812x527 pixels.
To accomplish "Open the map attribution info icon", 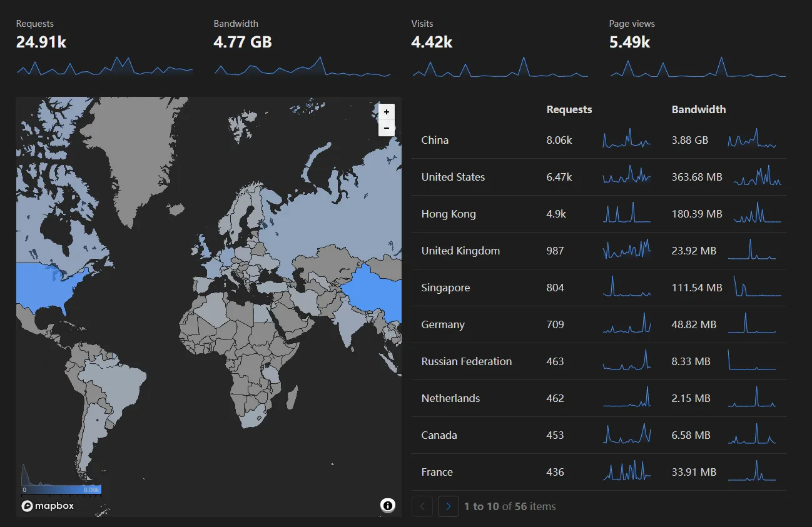I will point(388,505).
